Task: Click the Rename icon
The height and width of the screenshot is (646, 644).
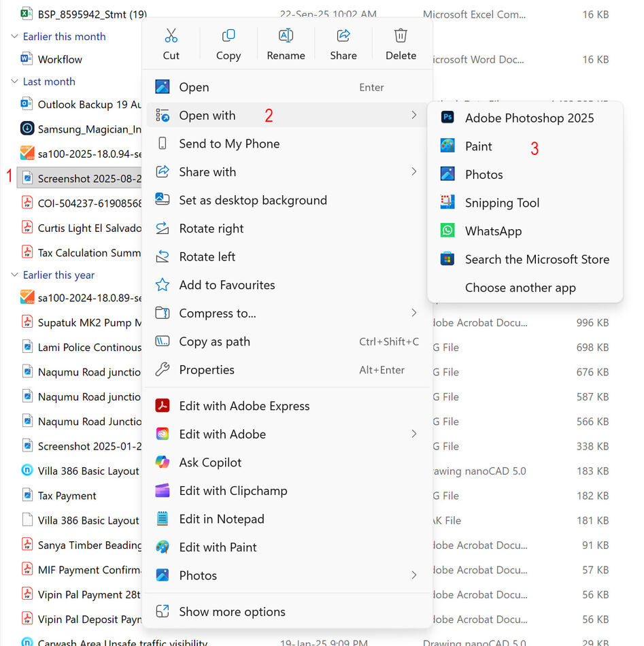Action: [286, 35]
